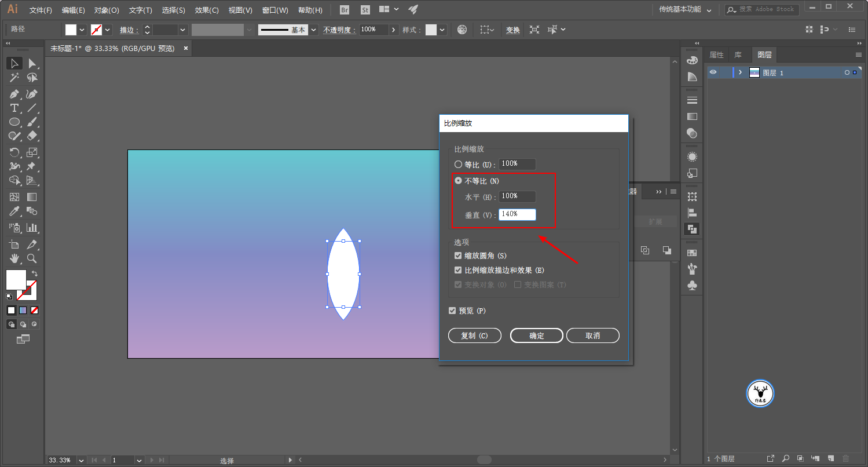Viewport: 868px width, 467px height.
Task: Toggle 缩放圆角 checkbox
Action: pos(459,256)
